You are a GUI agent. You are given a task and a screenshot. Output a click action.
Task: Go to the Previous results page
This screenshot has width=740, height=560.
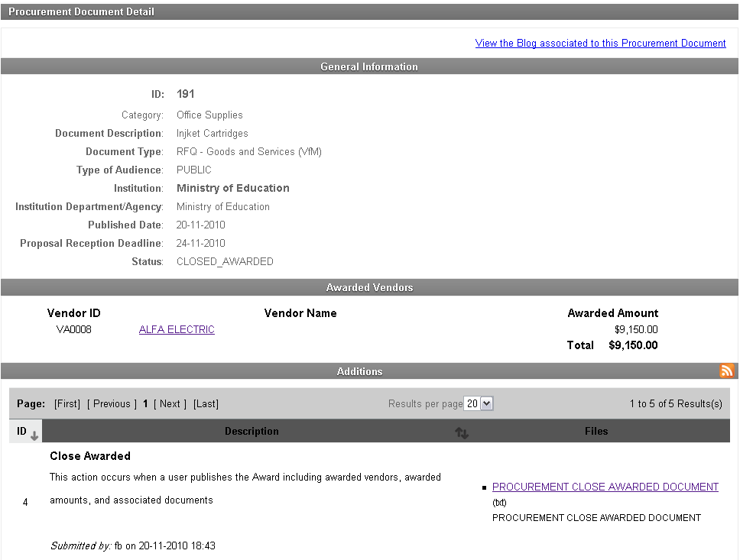pyautogui.click(x=112, y=404)
